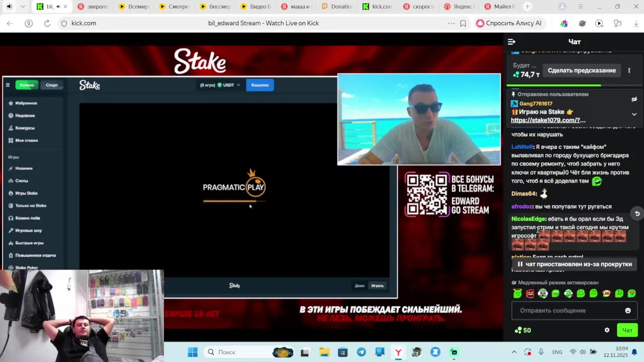Open File Explorer from taskbar

click(324, 352)
